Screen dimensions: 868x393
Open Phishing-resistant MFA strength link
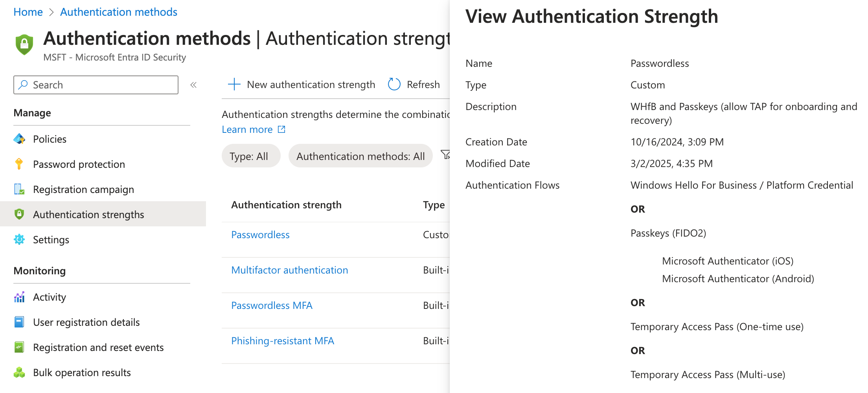(x=283, y=341)
